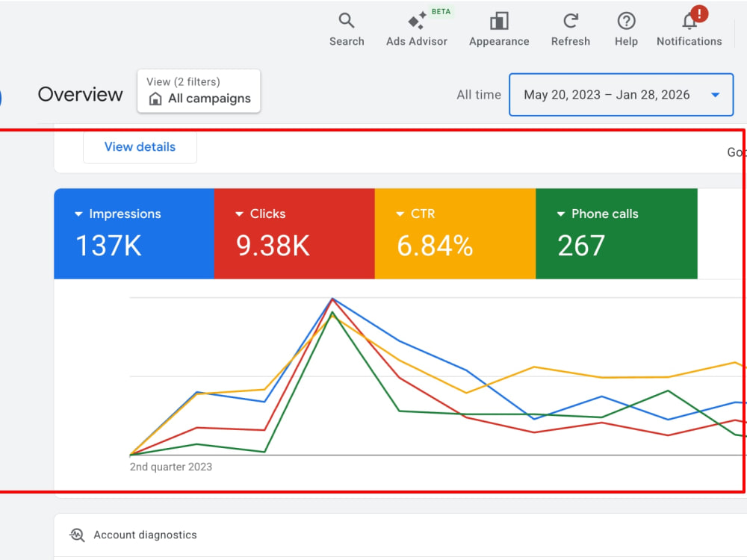Open the Help menu
The width and height of the screenshot is (747, 560).
626,30
